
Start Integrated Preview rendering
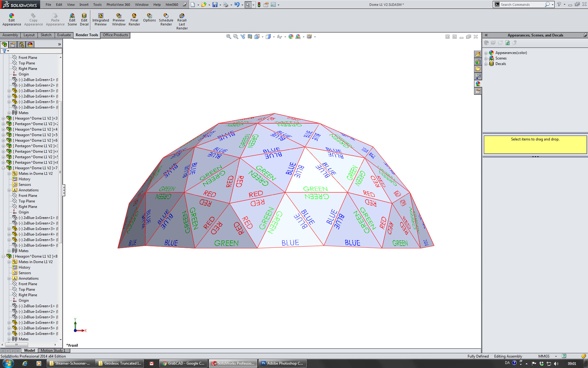point(100,16)
